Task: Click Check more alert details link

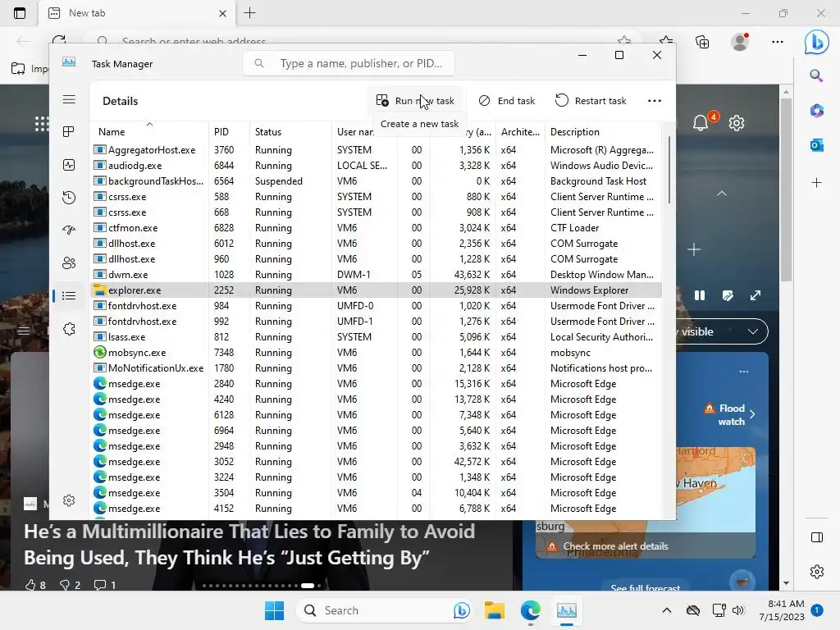Action: click(615, 546)
